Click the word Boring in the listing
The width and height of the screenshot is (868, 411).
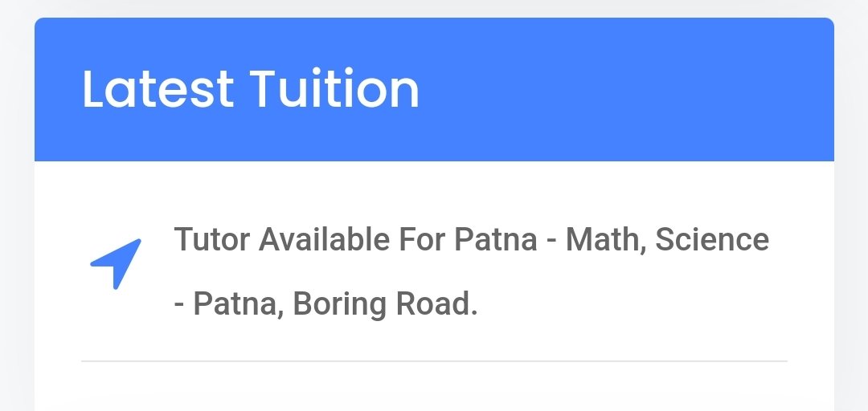pyautogui.click(x=340, y=304)
